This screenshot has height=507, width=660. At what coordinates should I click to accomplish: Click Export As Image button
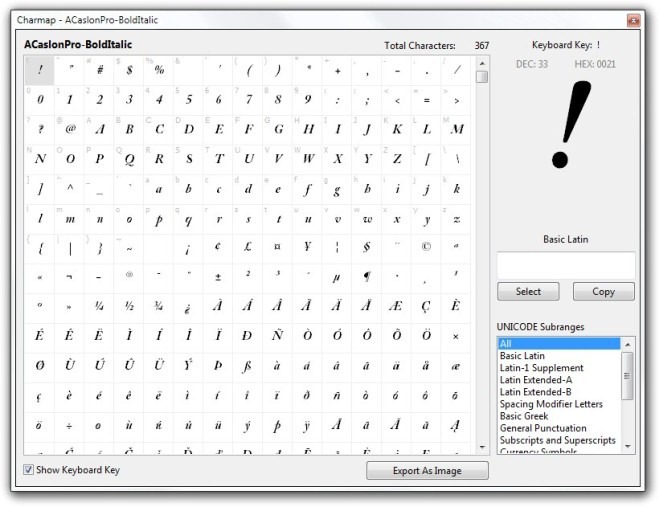(x=427, y=470)
